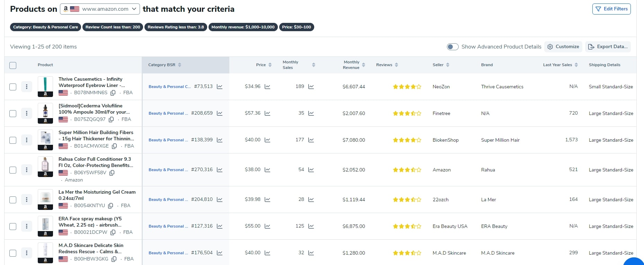Viewport: 644px width, 265px height.
Task: View BSR chart for rank #270,316
Action: click(x=220, y=170)
